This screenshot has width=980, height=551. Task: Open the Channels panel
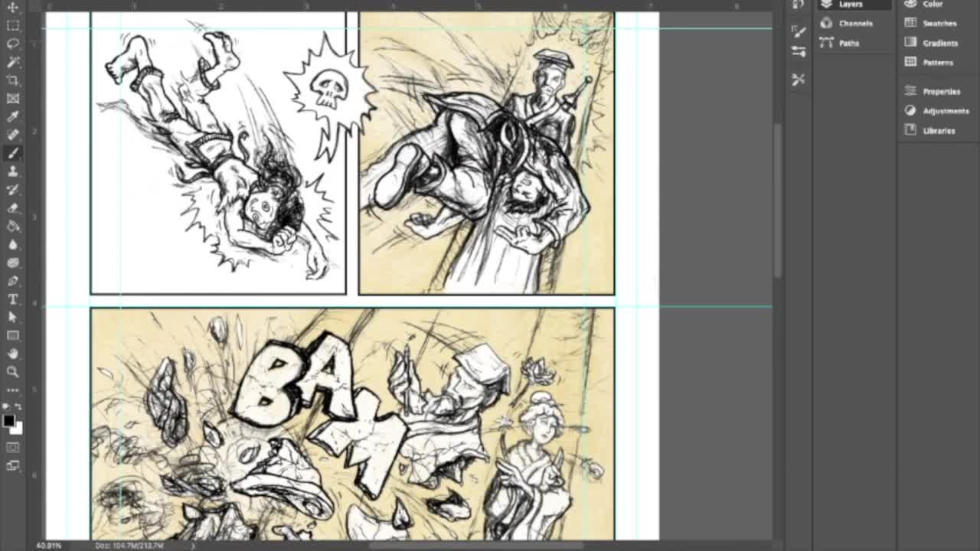[x=846, y=23]
